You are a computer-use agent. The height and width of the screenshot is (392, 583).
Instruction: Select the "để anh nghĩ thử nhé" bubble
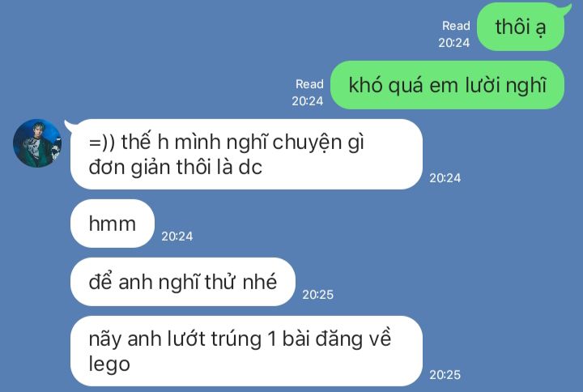click(x=182, y=282)
